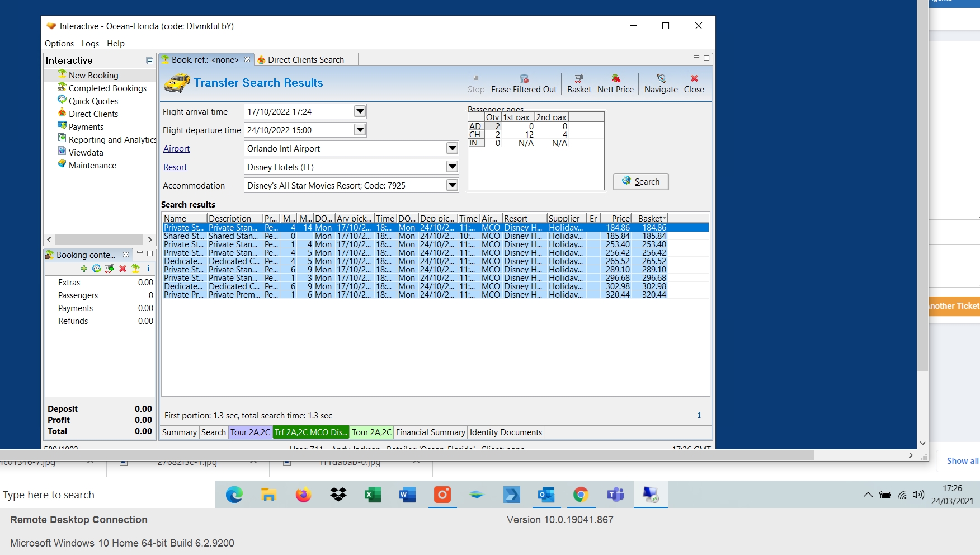Expand the Accommodation dropdown
980x555 pixels.
coord(452,186)
